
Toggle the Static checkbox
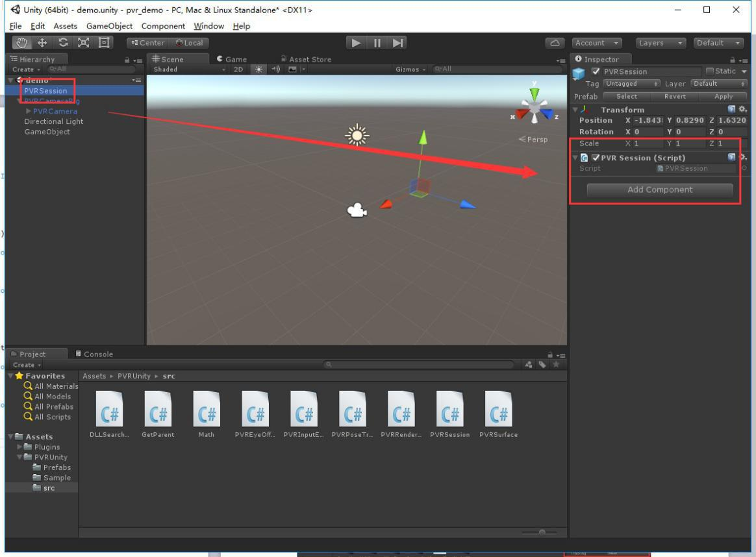pos(709,71)
